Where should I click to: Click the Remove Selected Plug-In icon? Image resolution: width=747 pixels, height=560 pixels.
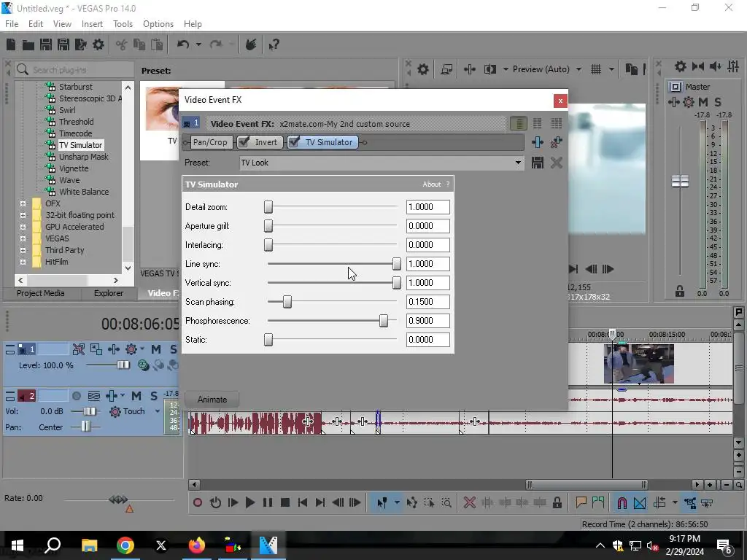coord(556,142)
